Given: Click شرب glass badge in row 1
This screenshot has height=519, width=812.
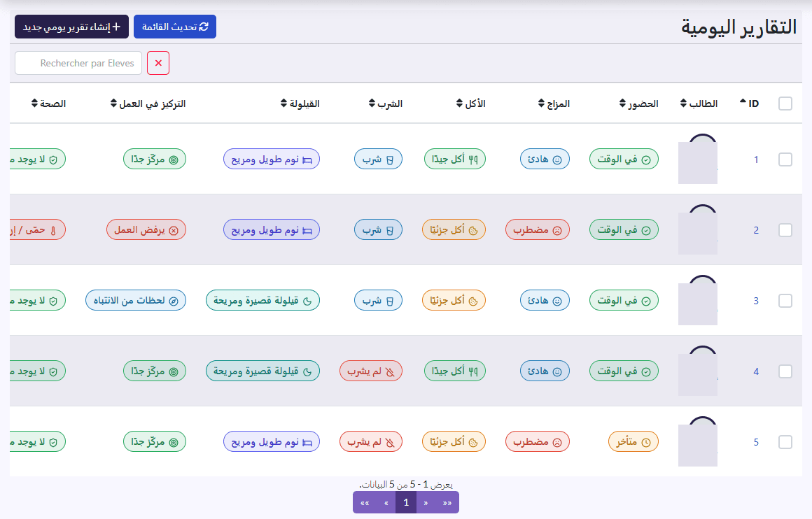Looking at the screenshot, I should [378, 159].
